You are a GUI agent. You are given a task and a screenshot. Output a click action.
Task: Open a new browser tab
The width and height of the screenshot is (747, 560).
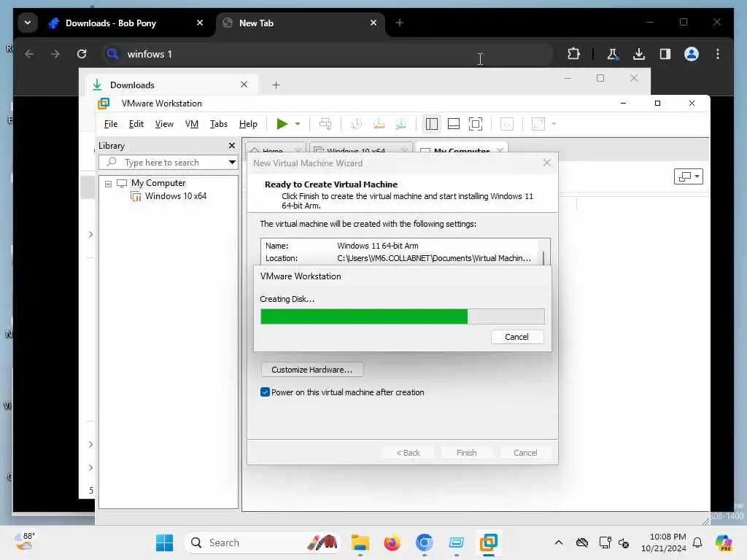tap(400, 23)
